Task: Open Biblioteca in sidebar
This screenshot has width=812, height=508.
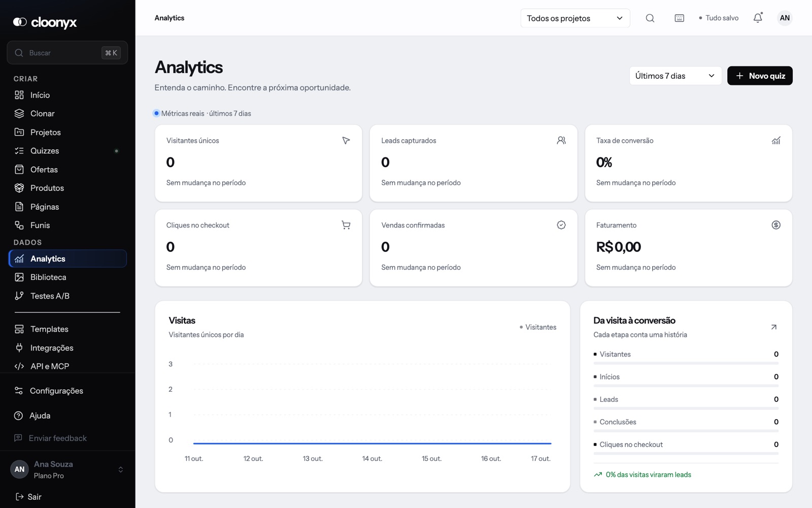Action: (x=67, y=277)
